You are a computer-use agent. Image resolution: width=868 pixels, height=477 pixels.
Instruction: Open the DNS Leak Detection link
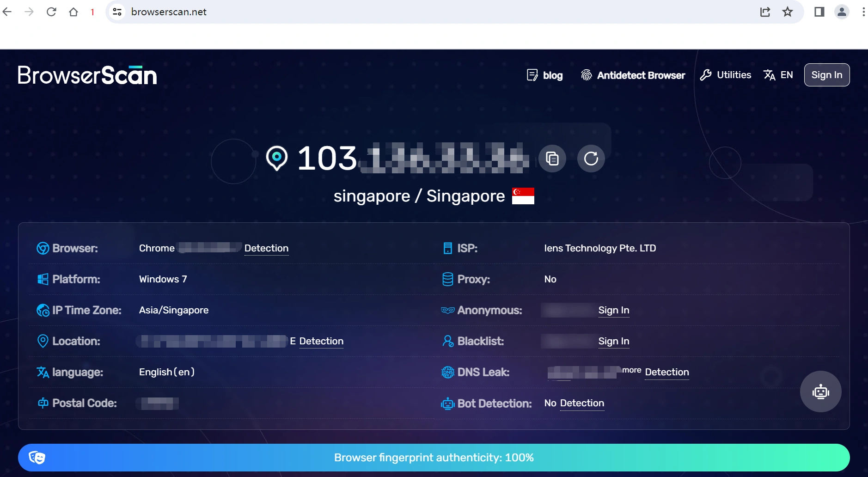(667, 372)
